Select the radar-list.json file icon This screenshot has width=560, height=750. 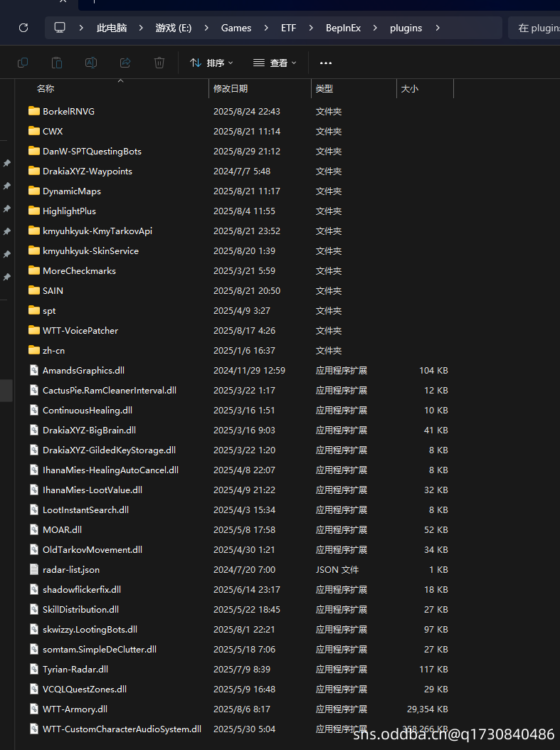coord(34,570)
